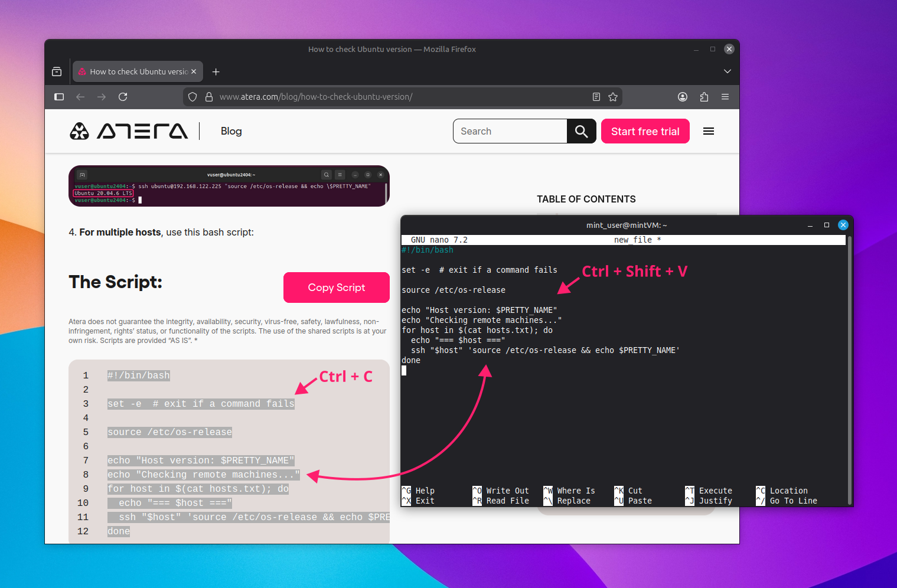
Task: Click script line 'for host in $(cat hosts.txt); do' on page
Action: [x=198, y=489]
